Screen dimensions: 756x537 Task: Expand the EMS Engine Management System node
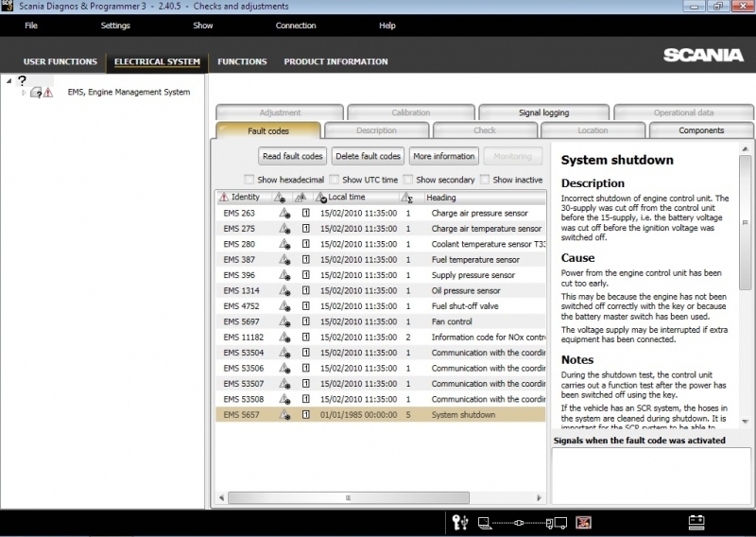point(24,92)
